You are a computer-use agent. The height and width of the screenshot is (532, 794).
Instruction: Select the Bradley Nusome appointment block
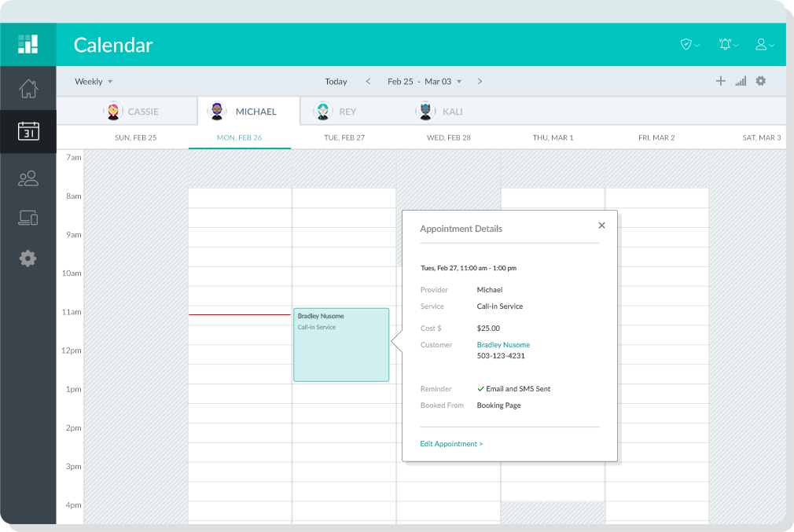(x=341, y=345)
